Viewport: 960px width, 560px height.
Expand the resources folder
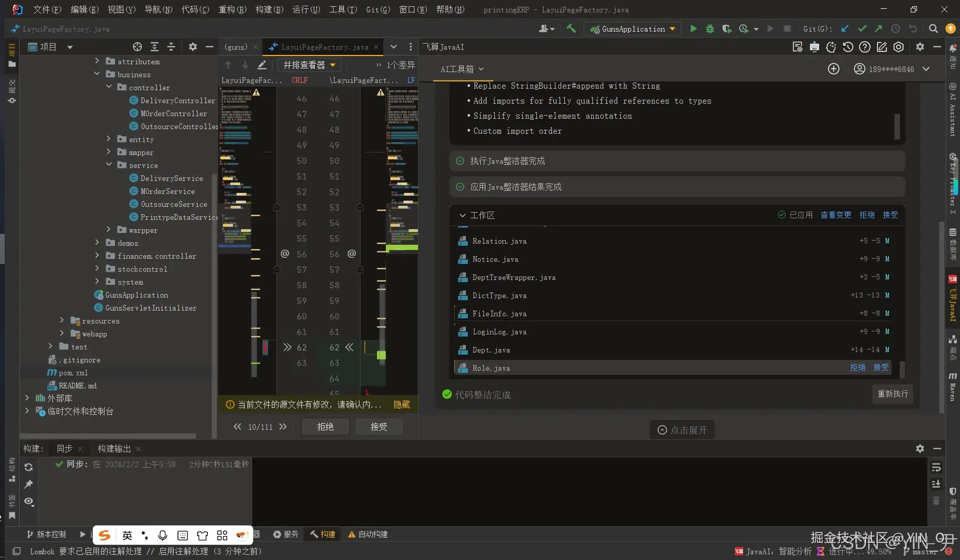tap(62, 320)
